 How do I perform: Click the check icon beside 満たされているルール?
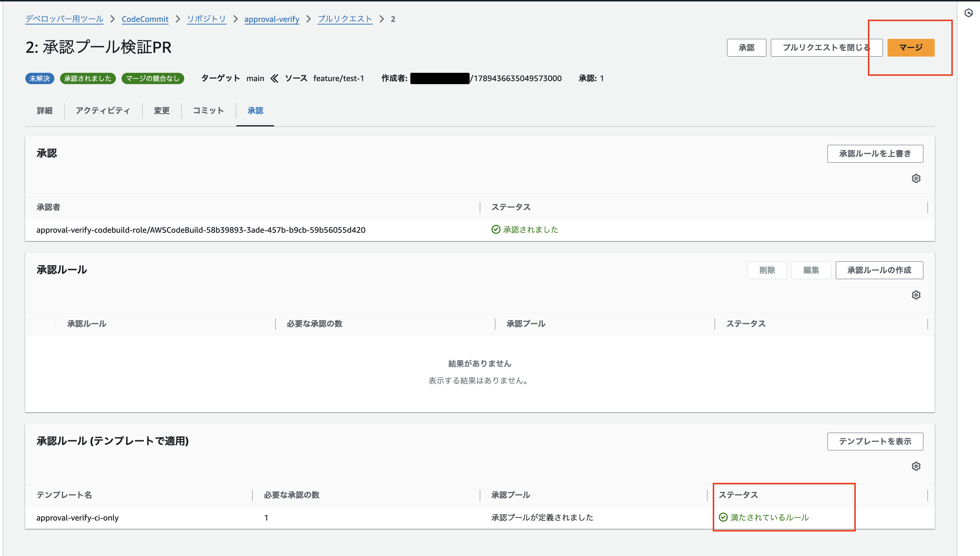723,518
